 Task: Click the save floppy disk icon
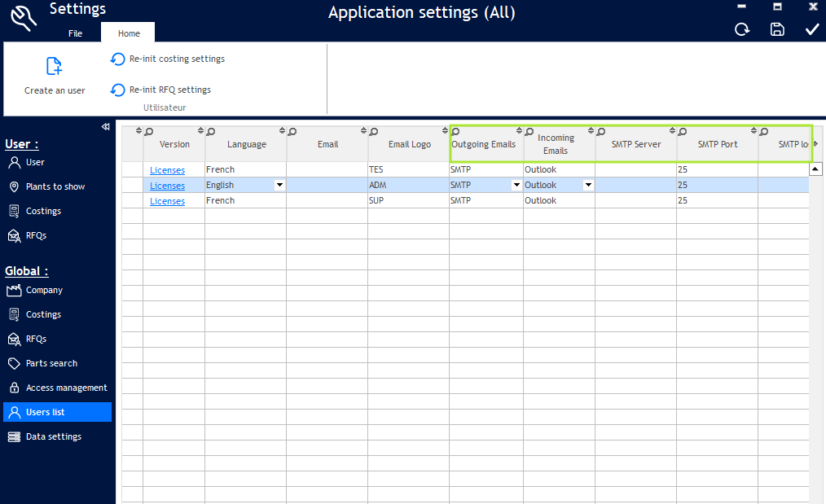(777, 30)
